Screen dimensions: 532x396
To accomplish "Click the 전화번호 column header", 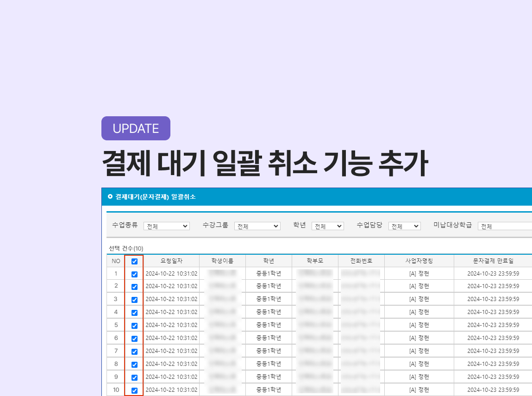I will pyautogui.click(x=361, y=261).
